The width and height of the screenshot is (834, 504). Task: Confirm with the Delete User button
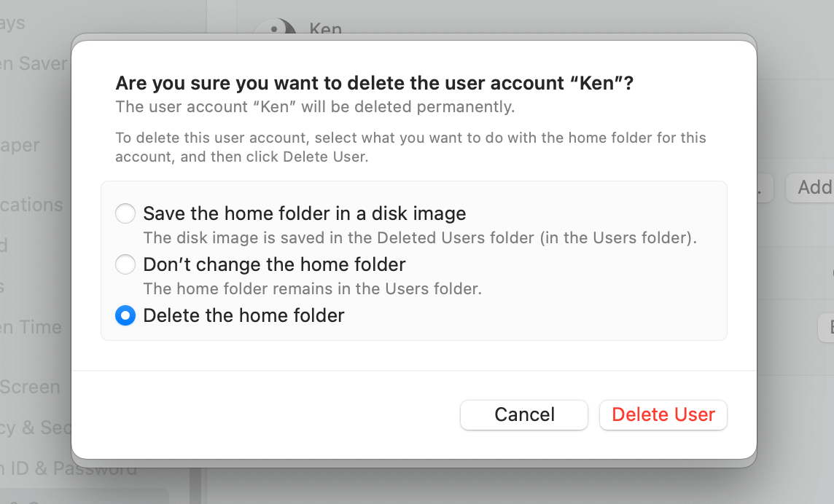pyautogui.click(x=662, y=414)
